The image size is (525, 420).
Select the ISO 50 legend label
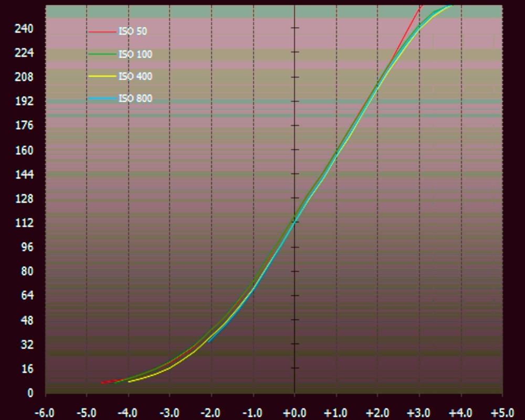tap(133, 31)
